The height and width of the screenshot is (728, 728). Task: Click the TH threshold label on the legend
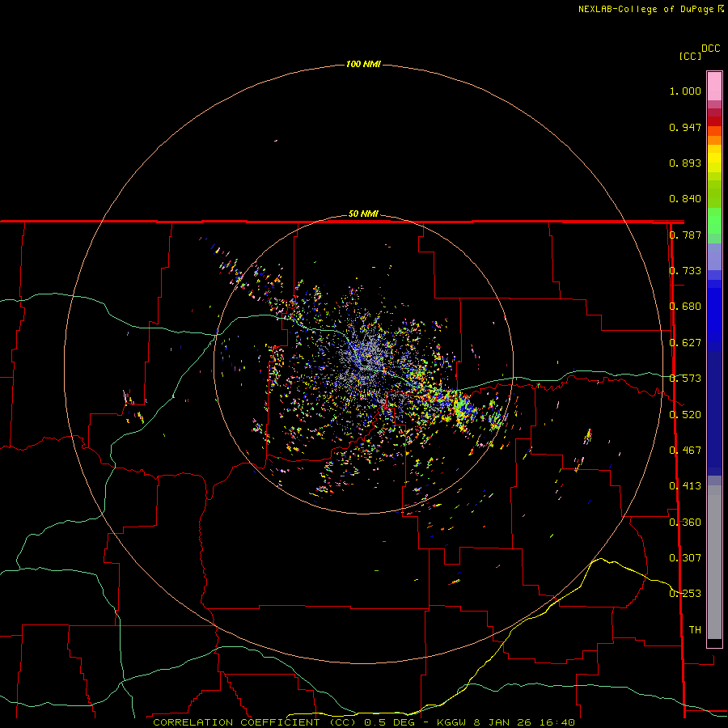coord(695,630)
